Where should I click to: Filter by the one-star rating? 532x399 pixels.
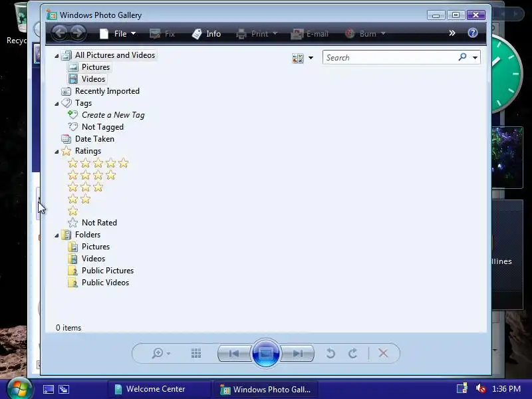tap(72, 211)
